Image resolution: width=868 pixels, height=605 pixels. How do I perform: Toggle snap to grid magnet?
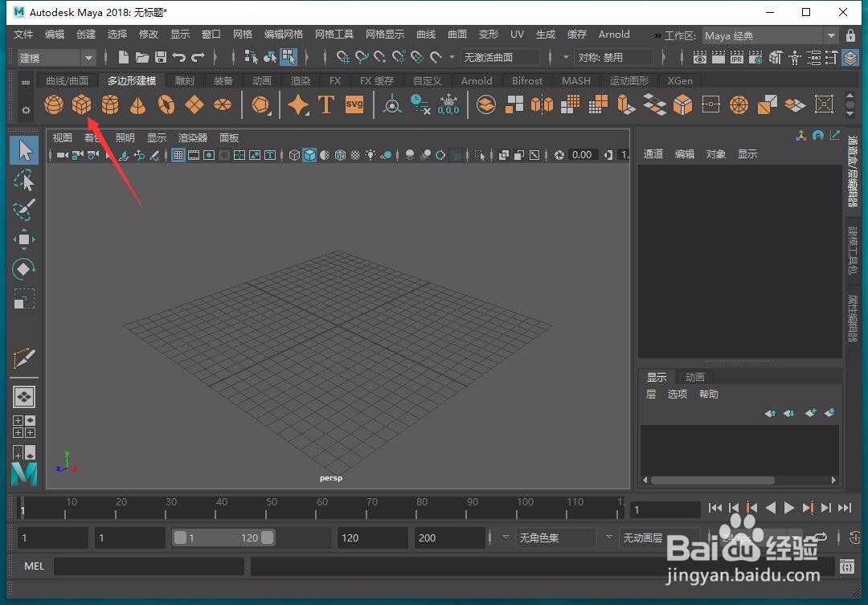point(343,57)
